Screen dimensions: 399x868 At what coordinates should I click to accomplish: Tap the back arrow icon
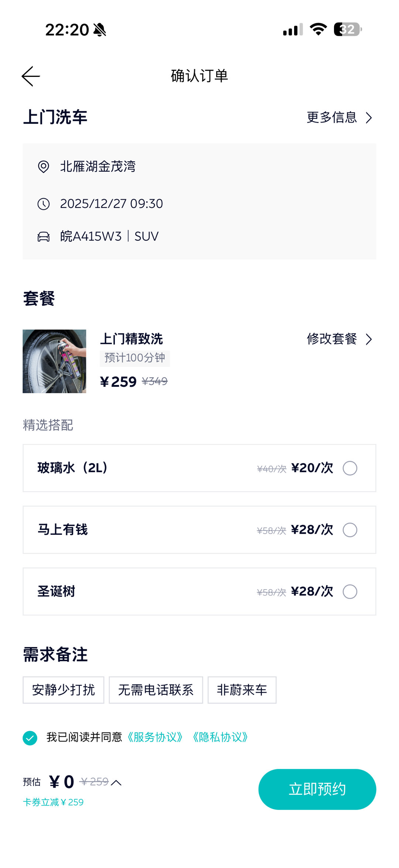point(31,76)
